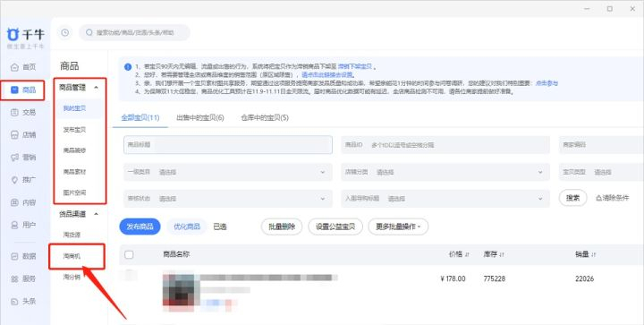The image size is (644, 325).
Task: Switch to the 出售中的宝贝 tab
Action: pos(200,118)
